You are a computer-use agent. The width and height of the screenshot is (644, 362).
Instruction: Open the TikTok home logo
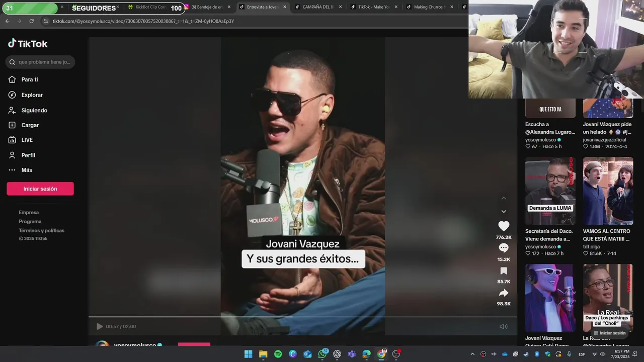[x=28, y=44]
